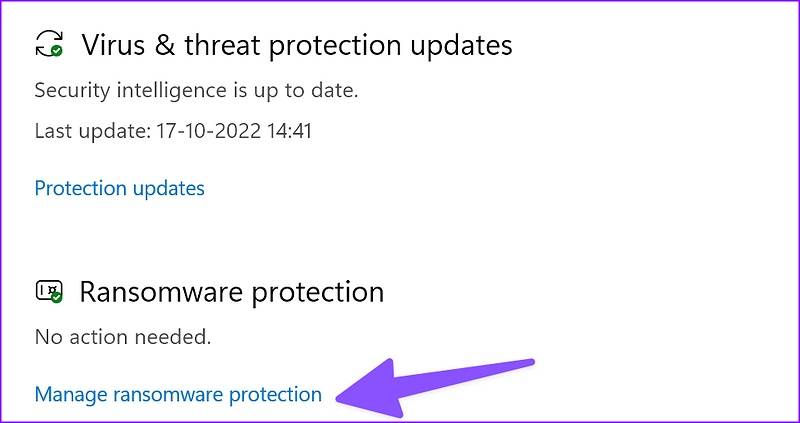The width and height of the screenshot is (800, 423).
Task: Click green checkmark badge on ransomware icon
Action: [x=57, y=297]
